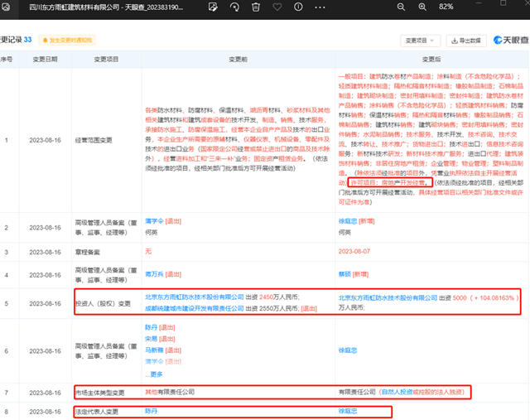
Task: Click the 序号 column header
Action: [7, 59]
